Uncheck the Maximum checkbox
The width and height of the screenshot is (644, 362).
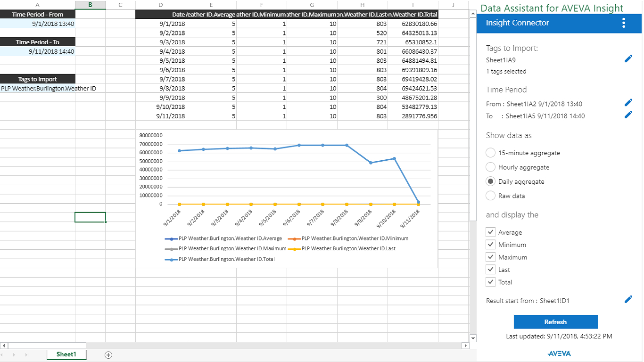click(490, 257)
